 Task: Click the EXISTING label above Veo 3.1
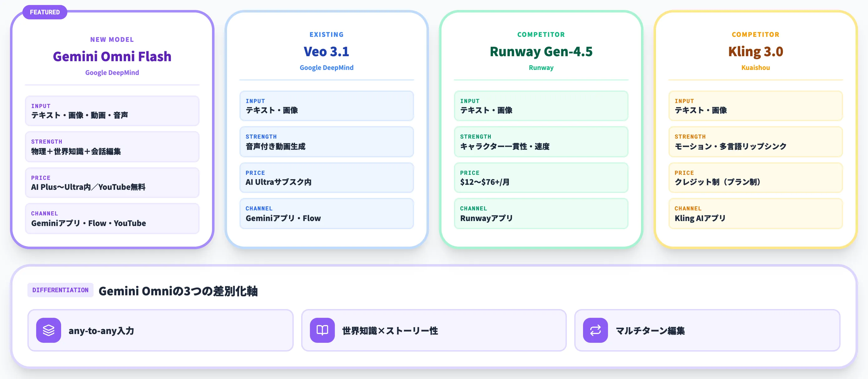[x=326, y=34]
